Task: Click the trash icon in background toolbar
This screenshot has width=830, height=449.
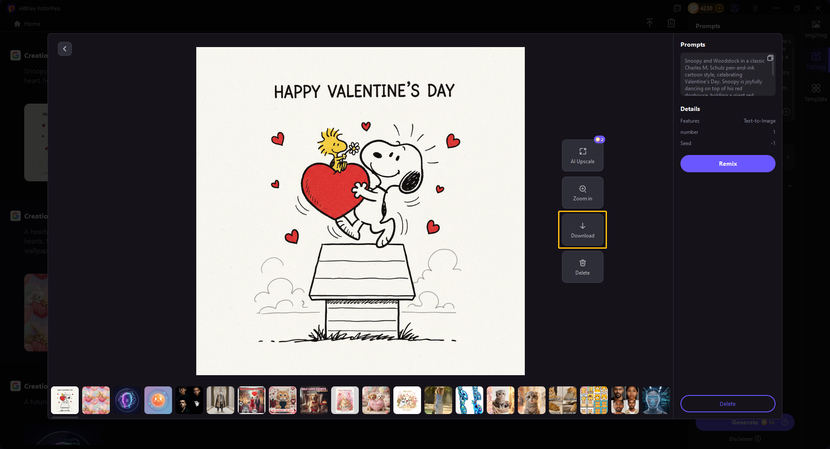Action: coord(671,23)
